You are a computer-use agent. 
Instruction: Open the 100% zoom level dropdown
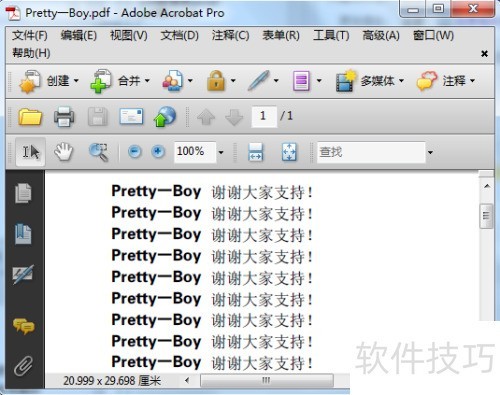click(221, 153)
